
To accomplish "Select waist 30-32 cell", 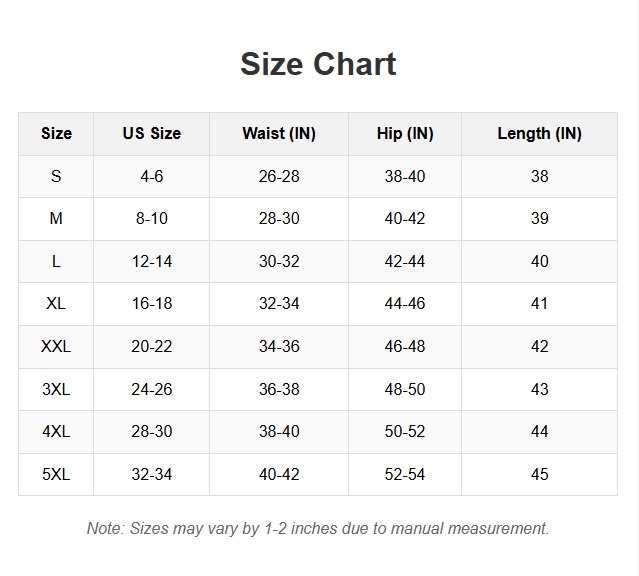I will pyautogui.click(x=279, y=261).
